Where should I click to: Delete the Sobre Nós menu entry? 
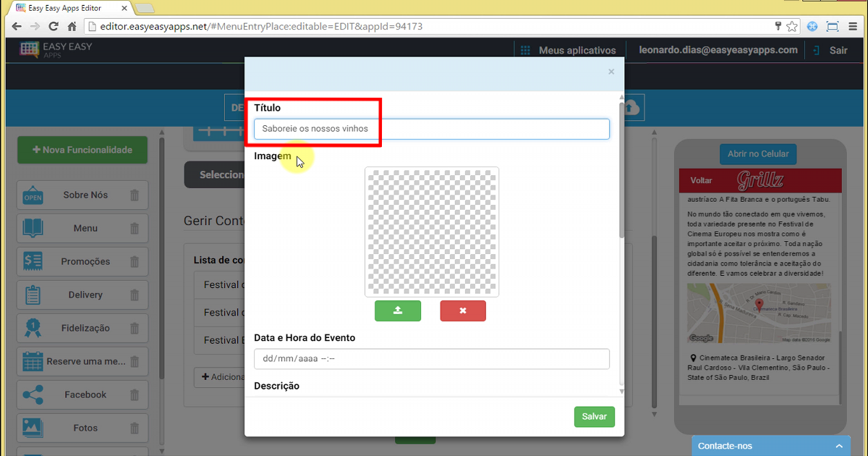click(x=134, y=195)
